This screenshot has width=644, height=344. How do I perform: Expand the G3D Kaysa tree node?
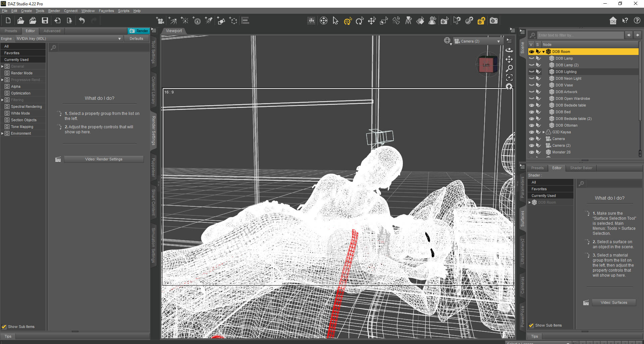[x=543, y=132]
